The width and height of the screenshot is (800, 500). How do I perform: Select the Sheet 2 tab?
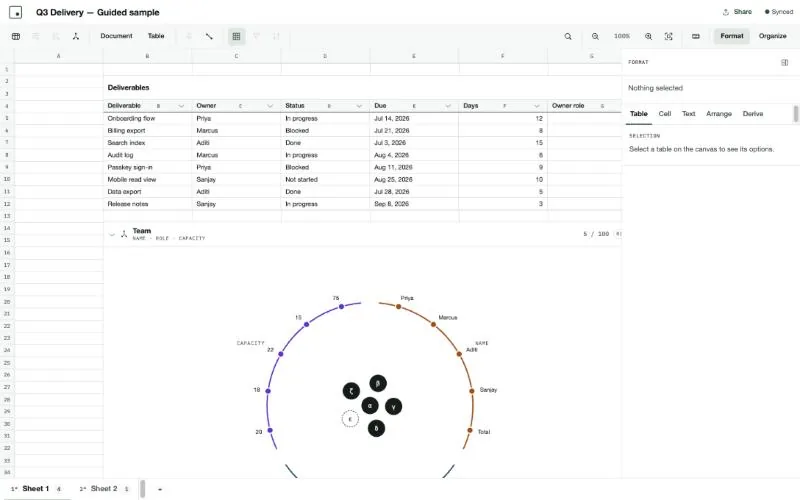104,489
